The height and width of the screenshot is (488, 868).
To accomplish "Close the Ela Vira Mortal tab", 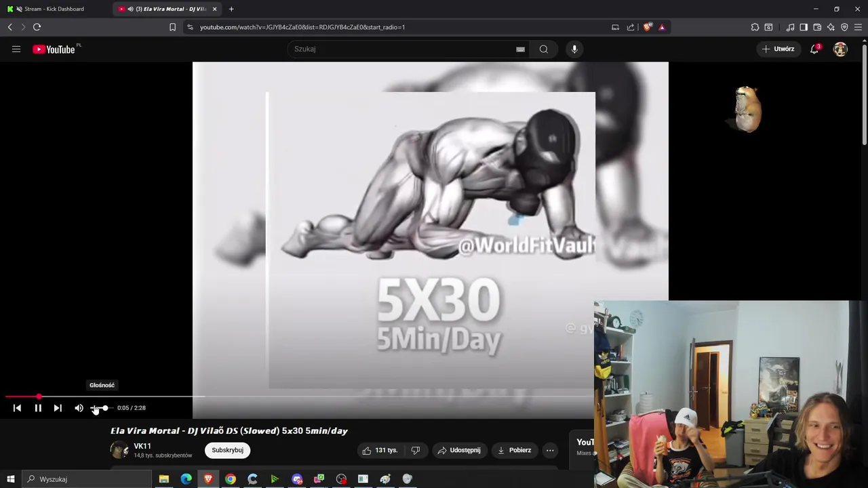I will (214, 9).
